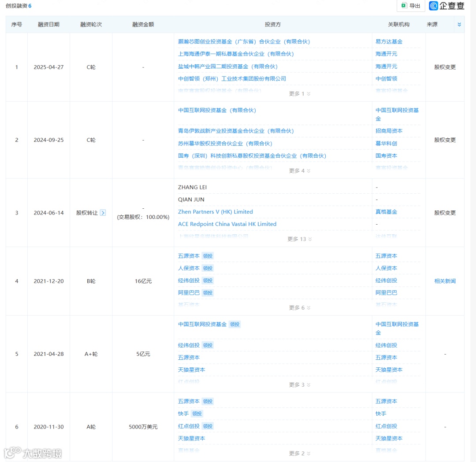This screenshot has width=476, height=462.
Task: Click the 投资方 column header
Action: (273, 25)
